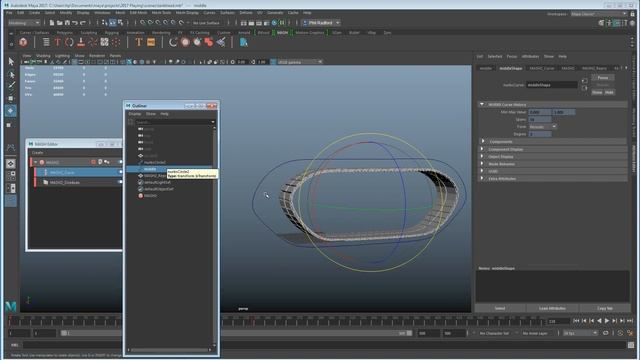Activate the highlighted Move tool in the Tool Box
This screenshot has width=640, height=360.
pyautogui.click(x=11, y=111)
